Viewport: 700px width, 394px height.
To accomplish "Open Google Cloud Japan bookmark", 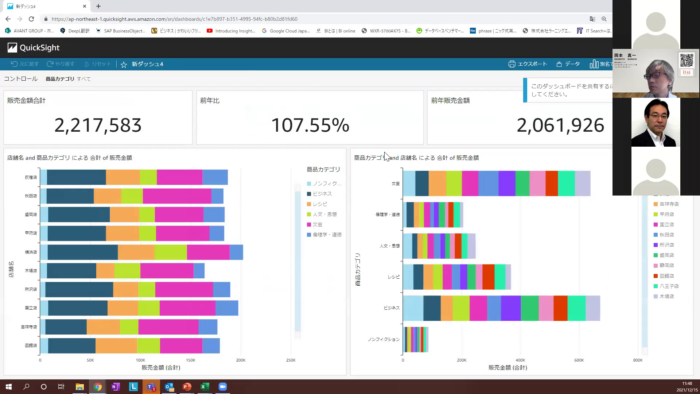I will [x=286, y=31].
